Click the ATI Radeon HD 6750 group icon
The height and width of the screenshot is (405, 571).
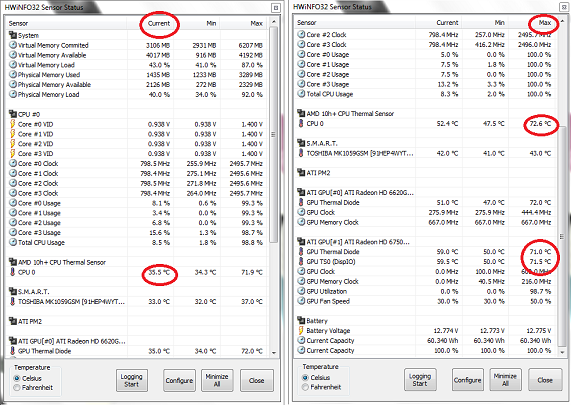point(301,241)
